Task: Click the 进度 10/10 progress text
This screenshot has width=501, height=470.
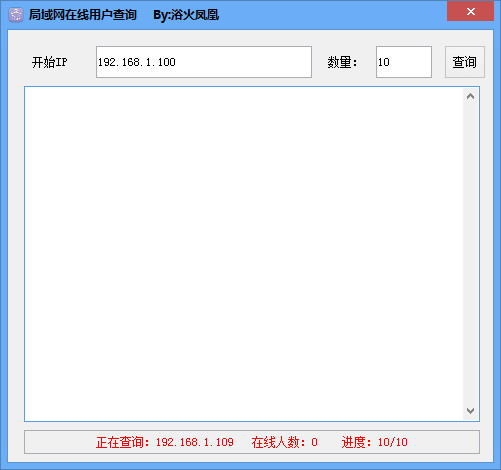Action: pyautogui.click(x=374, y=442)
